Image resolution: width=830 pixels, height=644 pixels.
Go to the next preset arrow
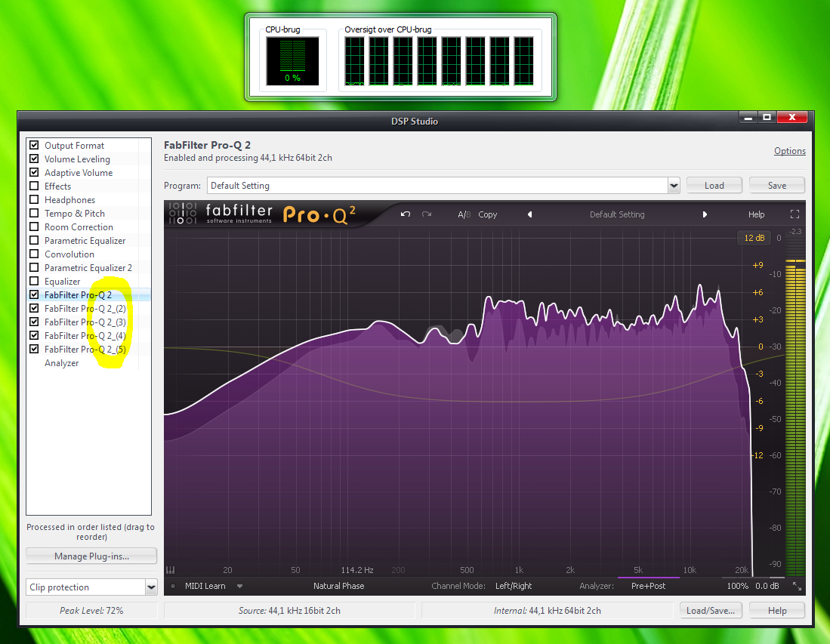[705, 214]
